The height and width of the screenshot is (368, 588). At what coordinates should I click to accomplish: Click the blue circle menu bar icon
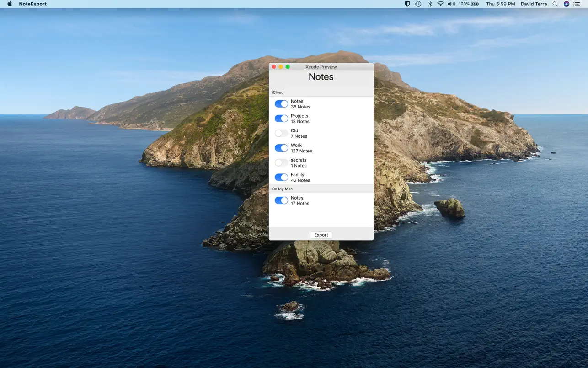click(566, 4)
